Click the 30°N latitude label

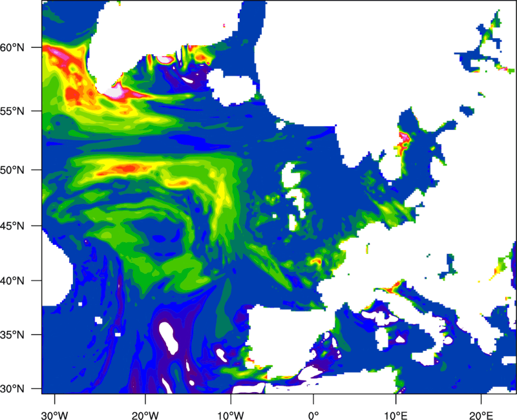pyautogui.click(x=12, y=389)
